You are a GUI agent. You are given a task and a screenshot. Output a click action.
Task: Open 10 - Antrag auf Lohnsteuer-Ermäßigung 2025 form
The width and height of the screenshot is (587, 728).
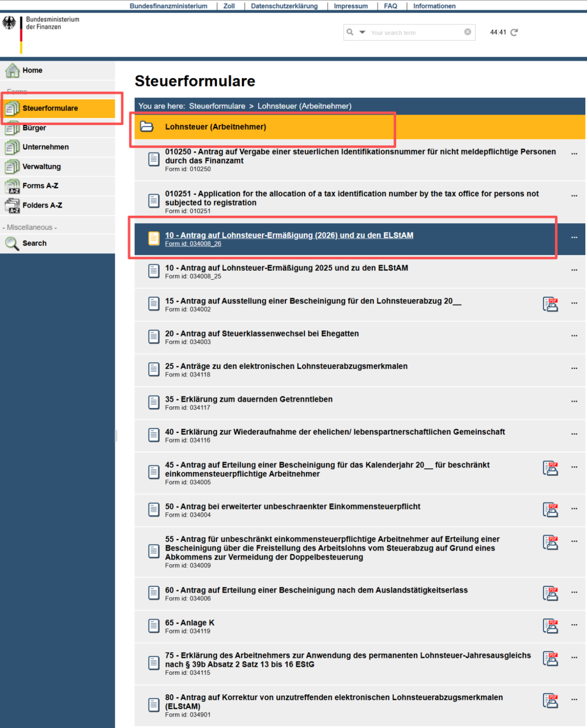(286, 268)
